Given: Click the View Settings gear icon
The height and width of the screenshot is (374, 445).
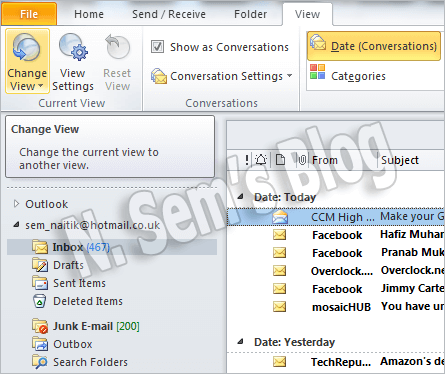Looking at the screenshot, I should 73,47.
